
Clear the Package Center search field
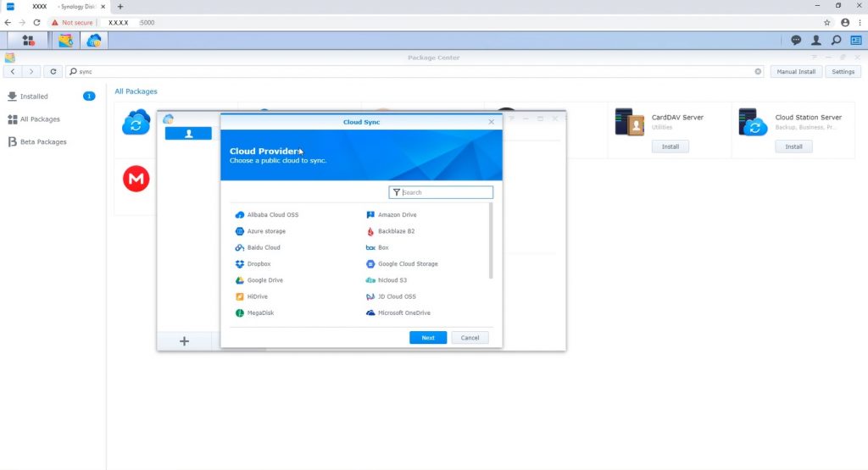(x=758, y=71)
